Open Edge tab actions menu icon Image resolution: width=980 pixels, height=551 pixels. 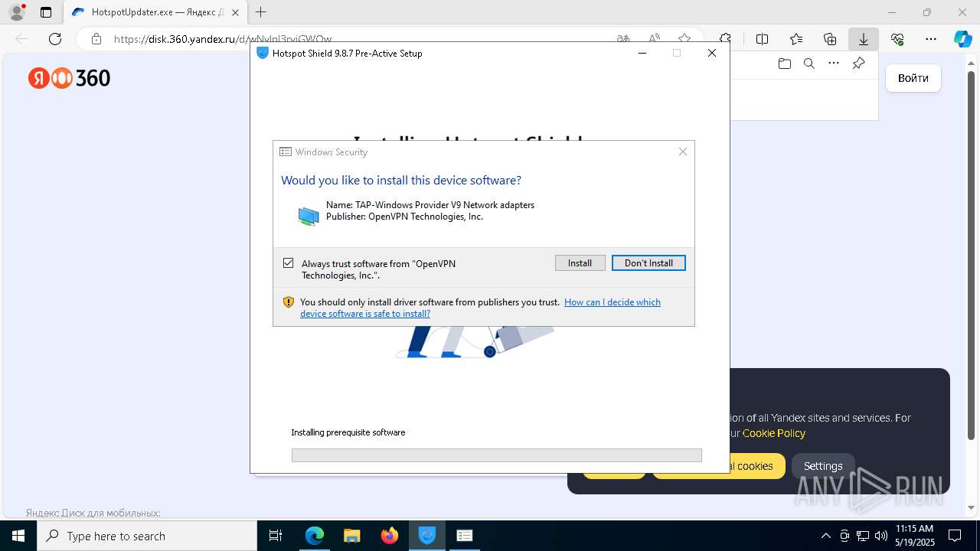[x=46, y=12]
